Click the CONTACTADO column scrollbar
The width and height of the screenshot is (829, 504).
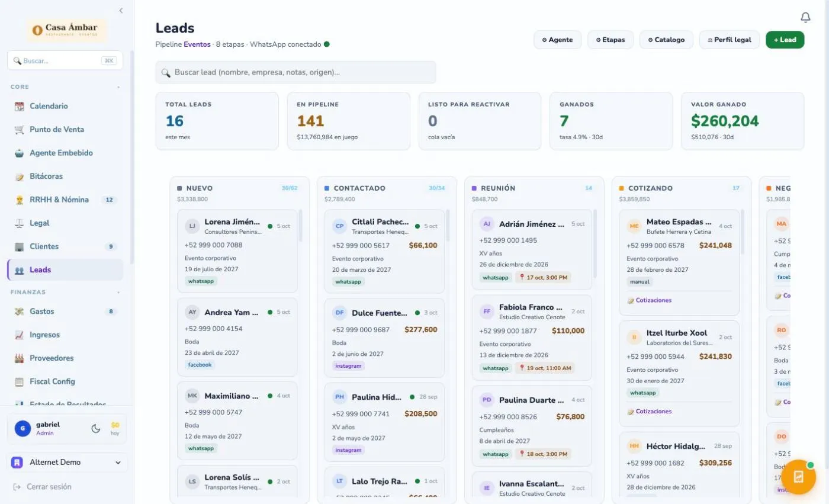tap(448, 225)
